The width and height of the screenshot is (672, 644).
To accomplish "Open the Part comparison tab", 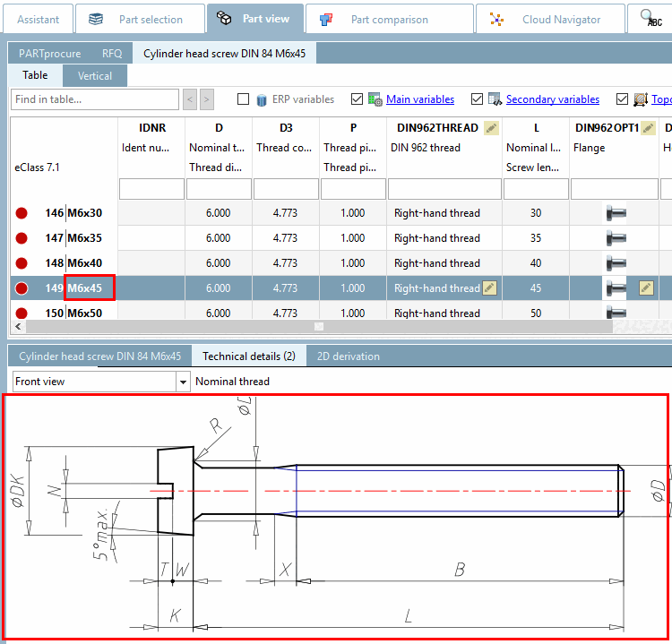I will [390, 19].
